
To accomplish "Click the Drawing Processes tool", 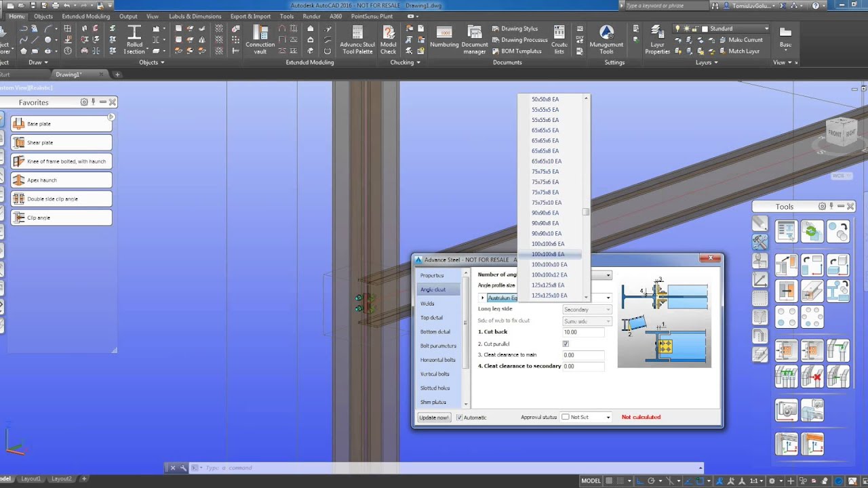I will tap(519, 40).
